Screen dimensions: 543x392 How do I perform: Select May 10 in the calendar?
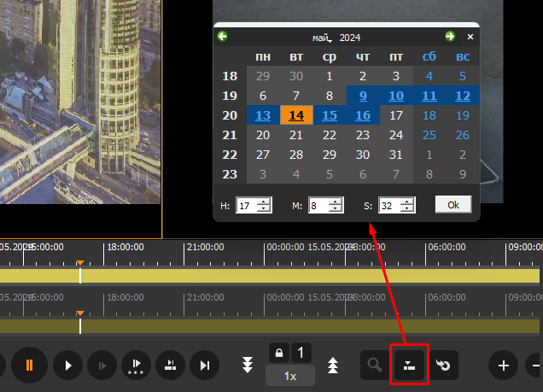point(396,96)
